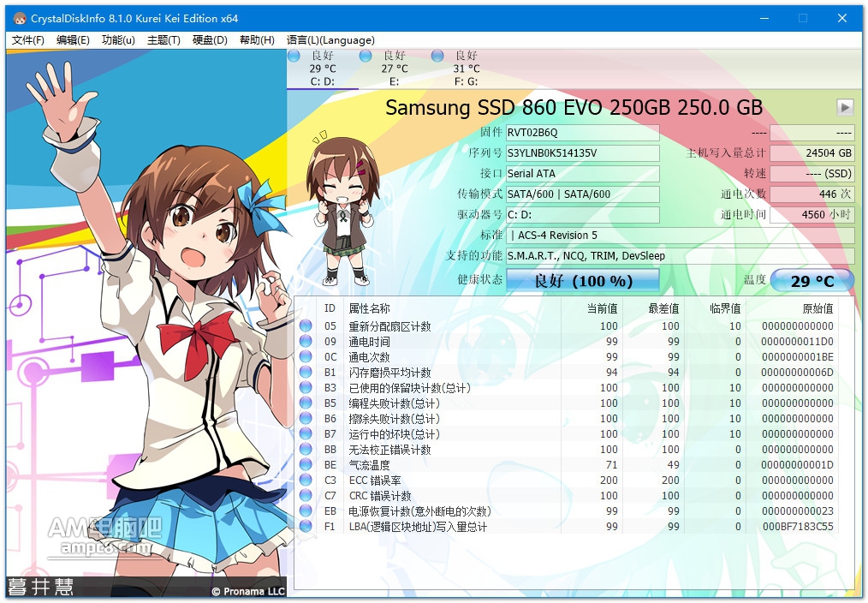The width and height of the screenshot is (868, 603).
Task: Click the 最差值 column header
Action: tap(652, 308)
